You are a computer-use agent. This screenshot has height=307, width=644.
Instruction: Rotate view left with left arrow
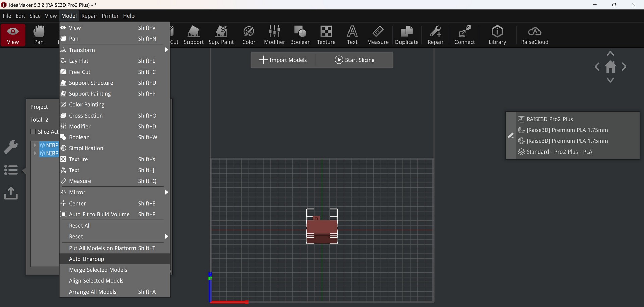coord(597,67)
